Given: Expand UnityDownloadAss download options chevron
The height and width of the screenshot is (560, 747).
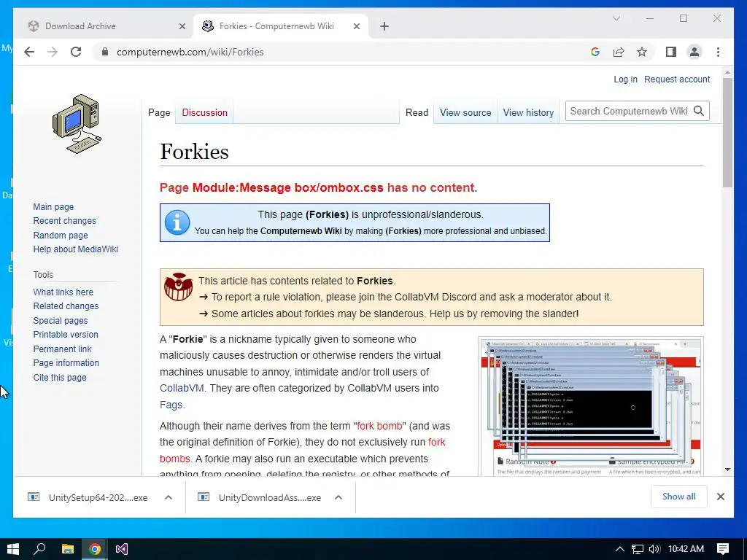Looking at the screenshot, I should pos(338,497).
